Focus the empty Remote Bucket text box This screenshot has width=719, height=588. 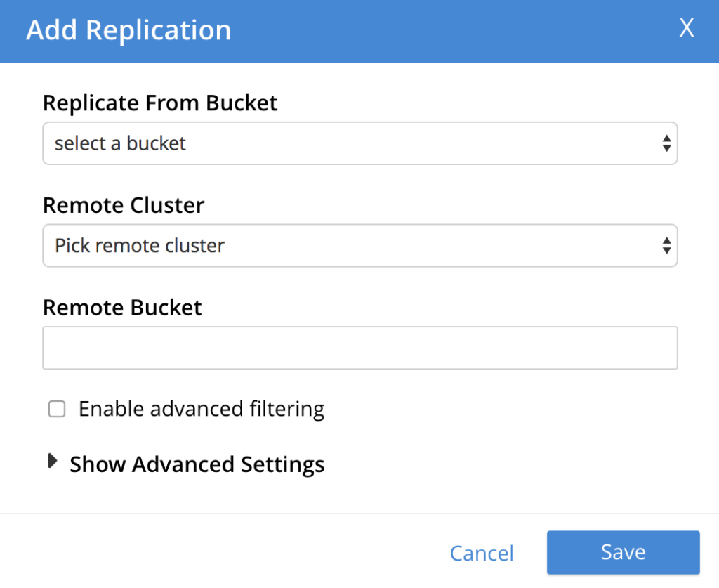(x=359, y=347)
